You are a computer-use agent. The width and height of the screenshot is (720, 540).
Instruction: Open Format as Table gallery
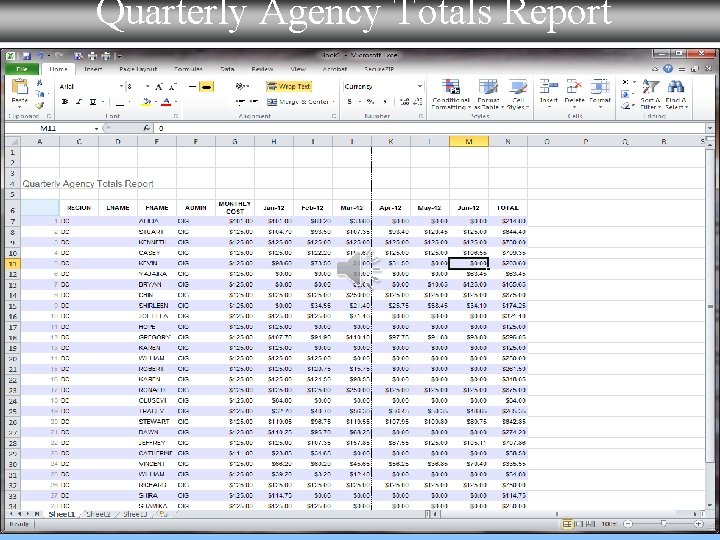[x=488, y=94]
